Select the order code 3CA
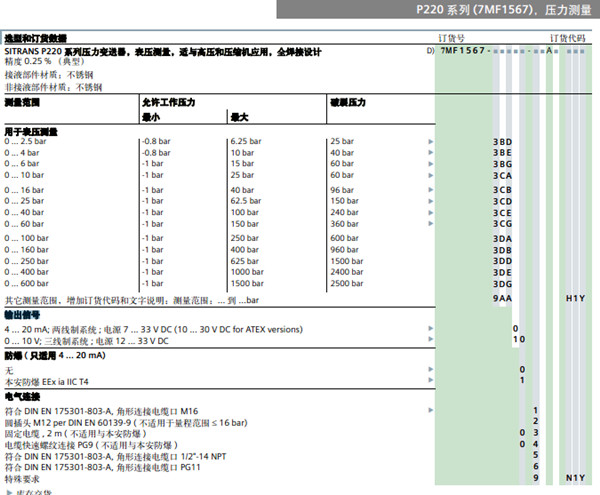Image resolution: width=600 pixels, height=495 pixels. point(502,176)
